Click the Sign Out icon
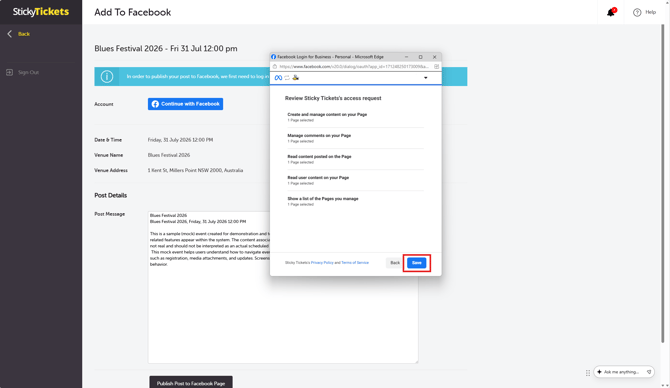 click(x=9, y=72)
